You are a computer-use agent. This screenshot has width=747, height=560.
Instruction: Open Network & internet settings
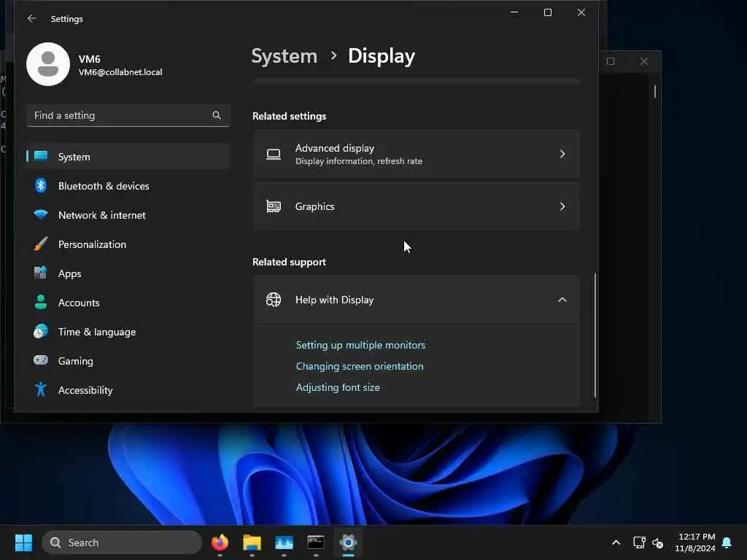coord(128,215)
